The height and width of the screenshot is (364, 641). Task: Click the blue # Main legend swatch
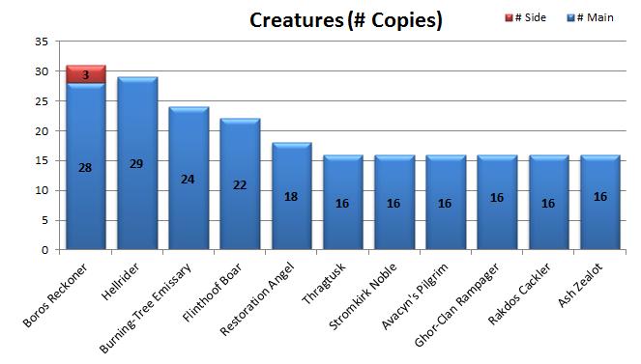pyautogui.click(x=570, y=17)
